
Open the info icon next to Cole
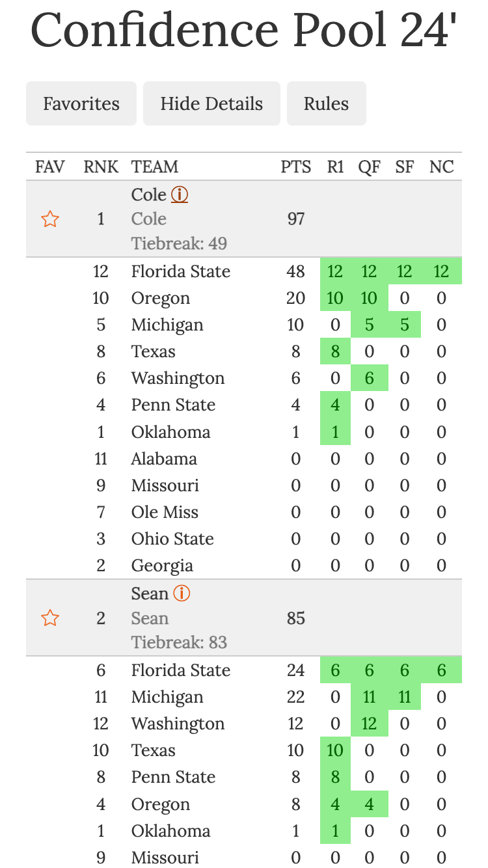pyautogui.click(x=180, y=195)
